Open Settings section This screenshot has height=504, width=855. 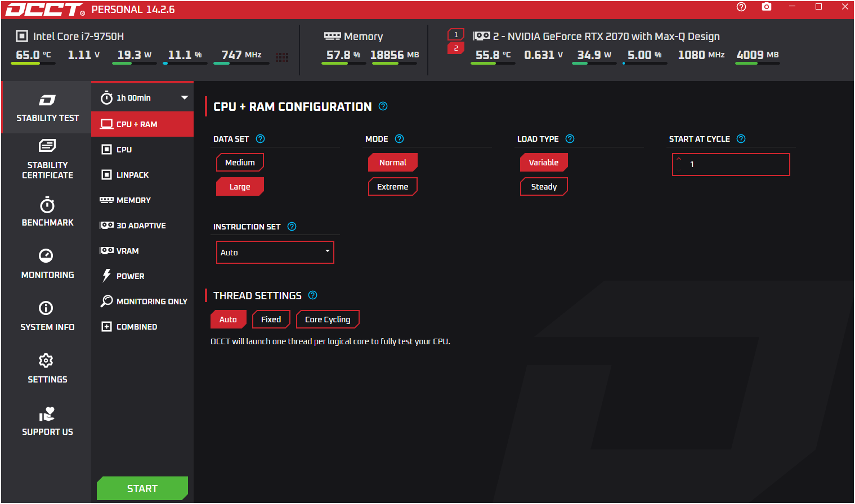pos(47,369)
